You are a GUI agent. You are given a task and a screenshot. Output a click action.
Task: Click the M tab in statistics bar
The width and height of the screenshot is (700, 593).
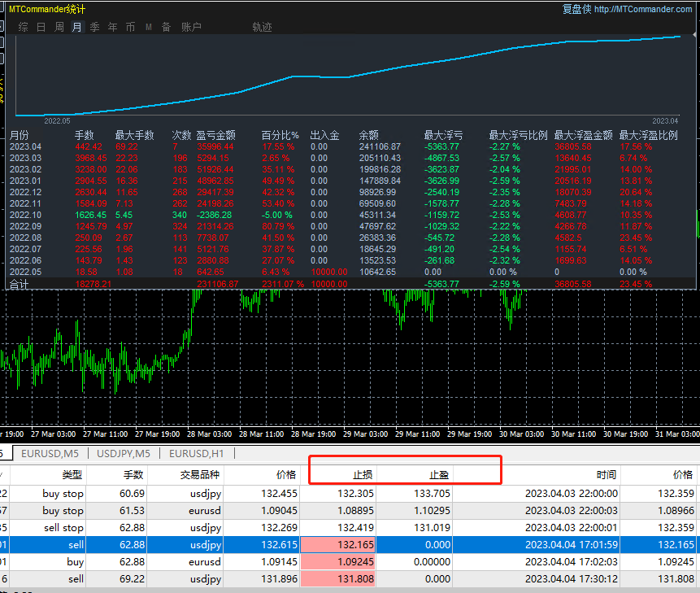149,27
